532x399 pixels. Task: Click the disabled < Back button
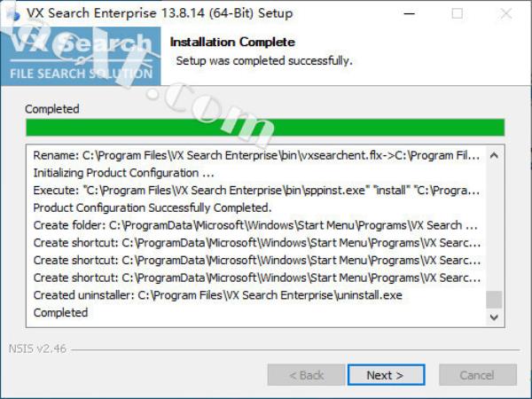tap(306, 375)
